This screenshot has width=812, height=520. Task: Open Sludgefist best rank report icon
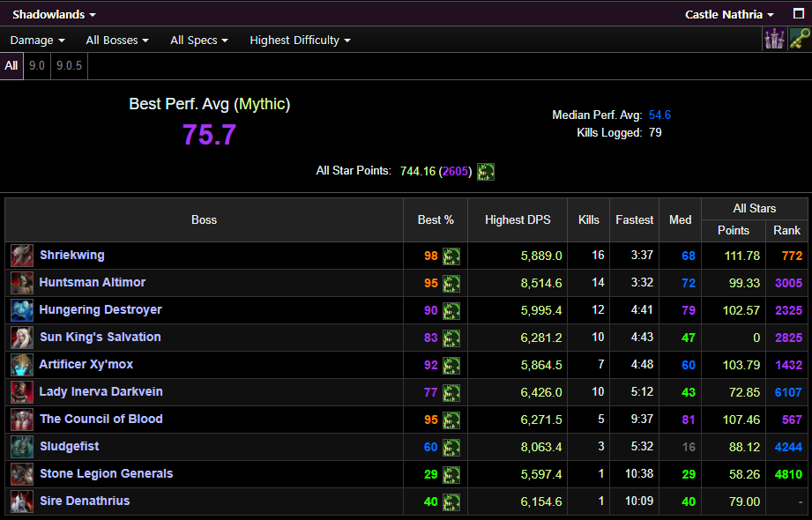coord(451,447)
